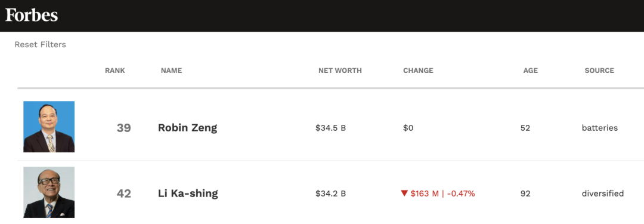The image size is (644, 224).
Task: Sort the list by SOURCE column
Action: pos(599,70)
